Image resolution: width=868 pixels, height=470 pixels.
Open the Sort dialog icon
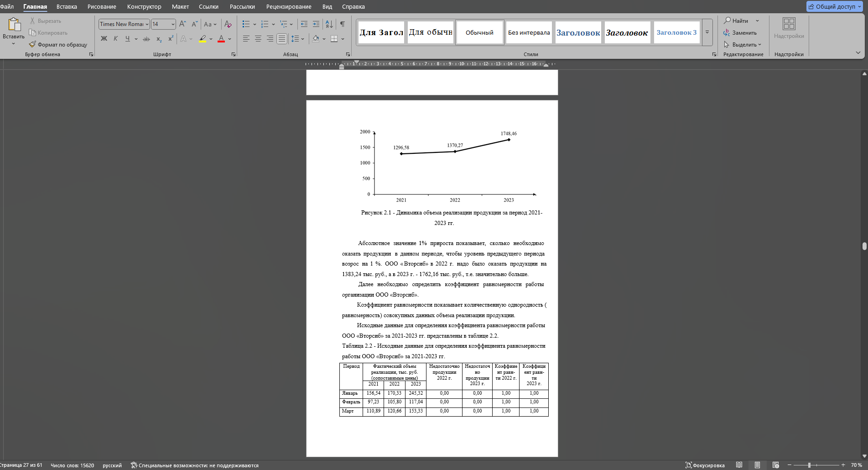(329, 24)
